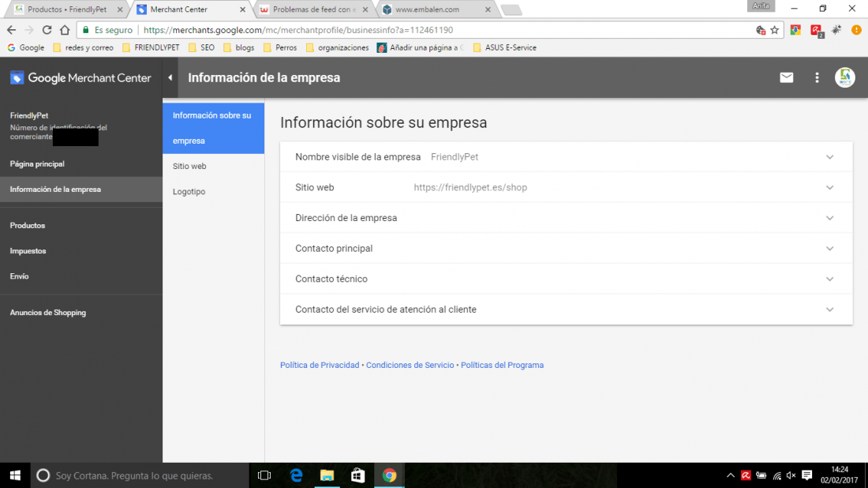Click the taskbar clock and date

click(840, 475)
